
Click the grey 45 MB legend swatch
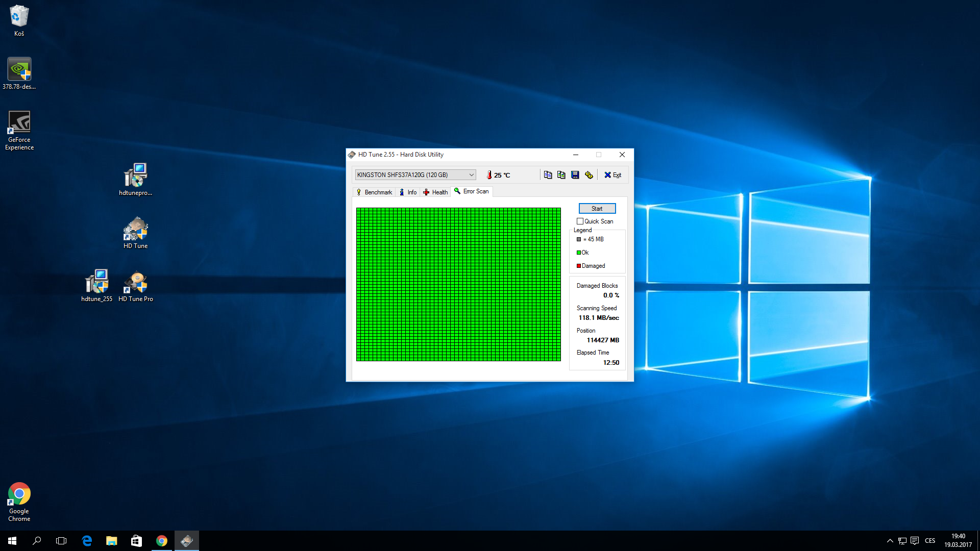coord(579,239)
